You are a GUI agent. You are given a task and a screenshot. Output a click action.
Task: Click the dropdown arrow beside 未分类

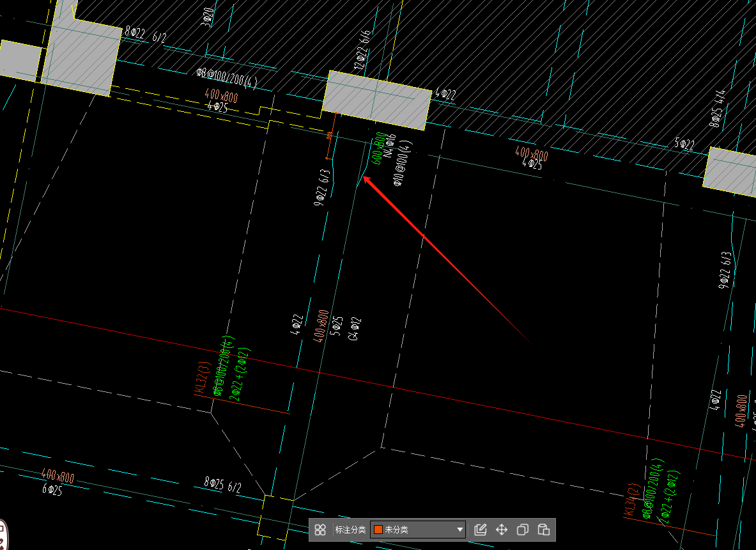459,530
